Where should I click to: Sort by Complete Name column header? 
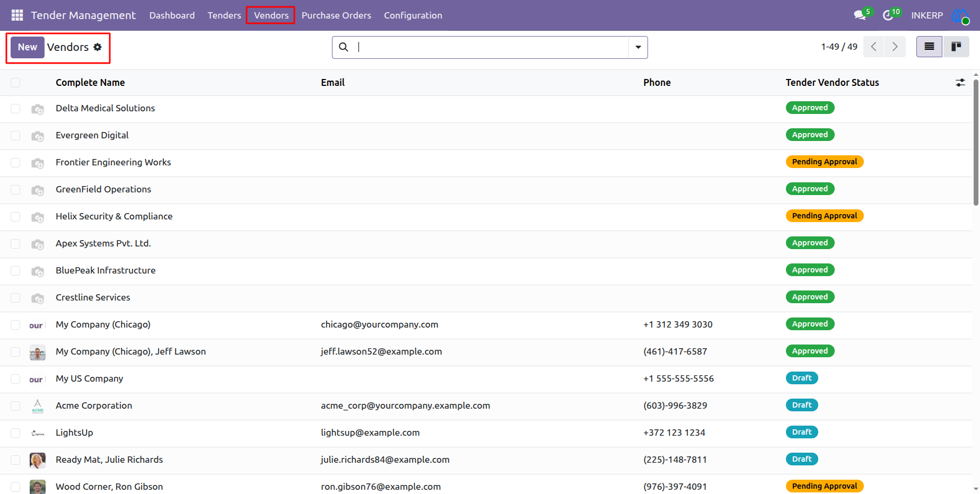[x=90, y=83]
